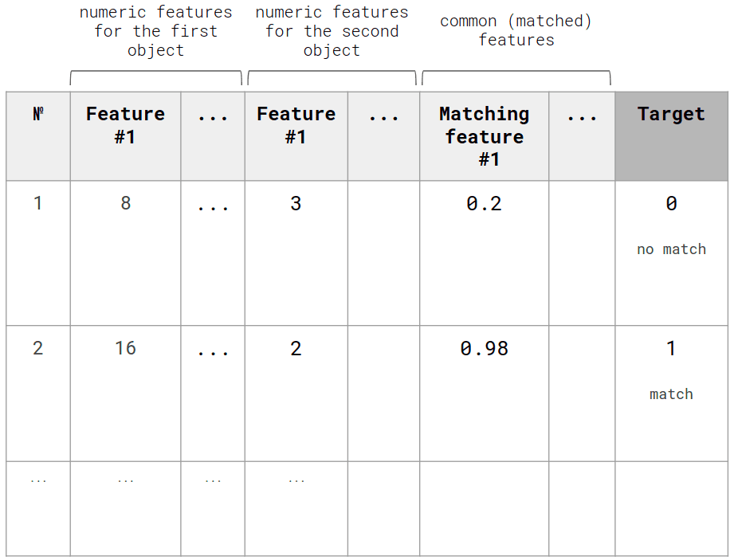Screen dimensions: 734x560
Task: Click "numeric features for the second object" label
Action: (x=332, y=32)
